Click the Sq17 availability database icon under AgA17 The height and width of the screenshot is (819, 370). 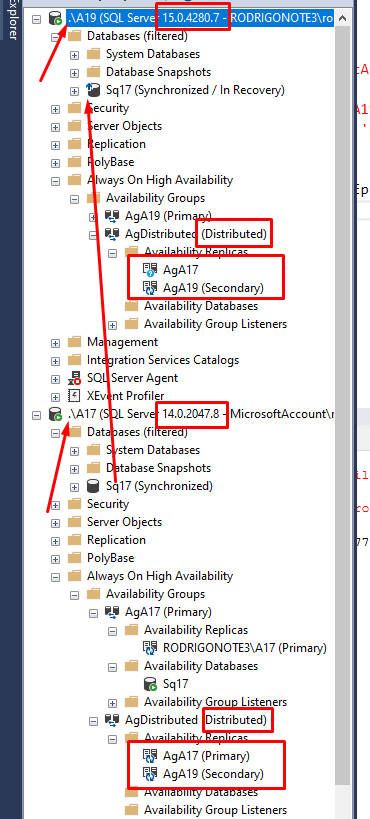click(x=150, y=684)
